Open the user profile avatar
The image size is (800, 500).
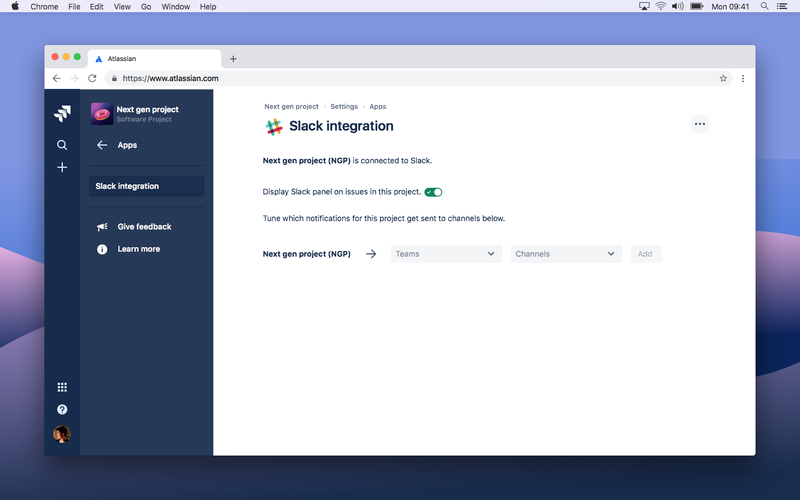(x=62, y=434)
